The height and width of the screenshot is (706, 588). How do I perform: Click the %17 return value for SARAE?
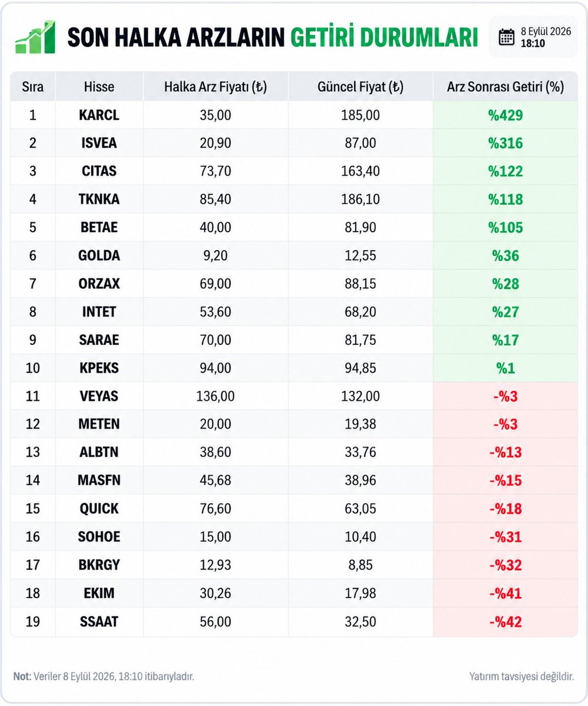[506, 340]
